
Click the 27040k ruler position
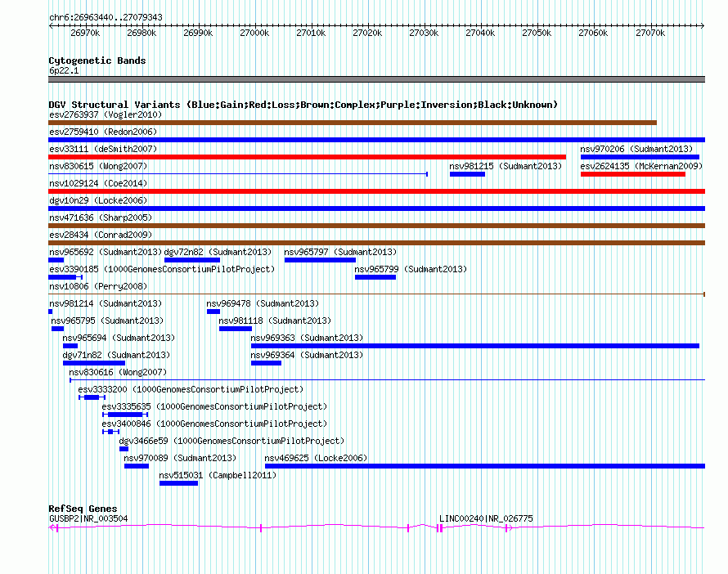(480, 33)
